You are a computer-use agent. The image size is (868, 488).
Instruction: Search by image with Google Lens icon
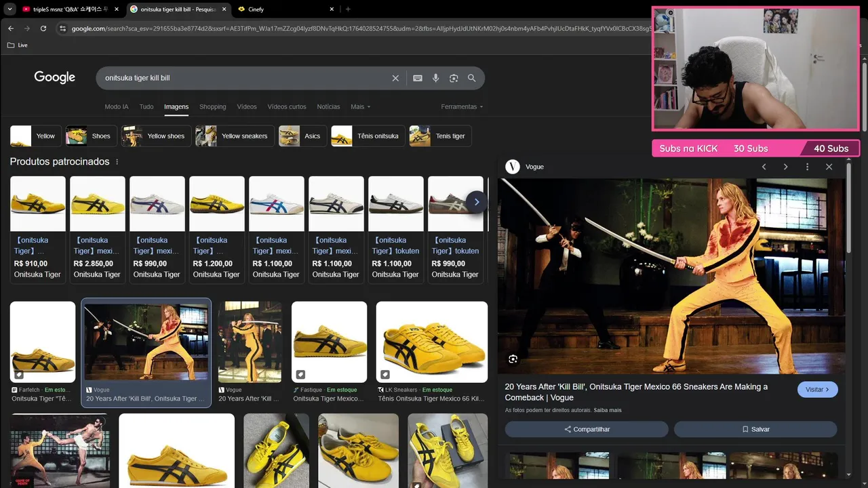454,78
